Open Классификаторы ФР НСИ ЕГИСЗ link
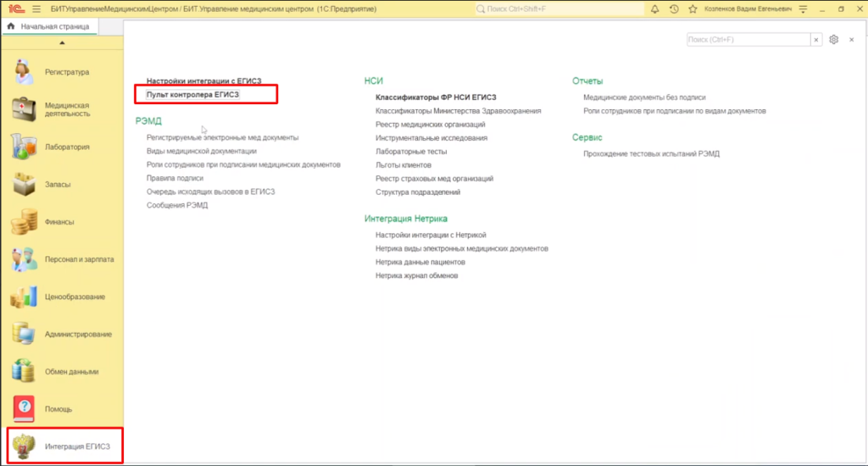Viewport: 868px width, 466px height. point(435,97)
